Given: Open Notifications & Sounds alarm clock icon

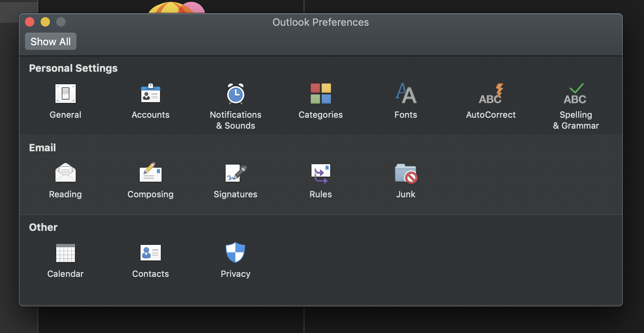Looking at the screenshot, I should [x=236, y=94].
